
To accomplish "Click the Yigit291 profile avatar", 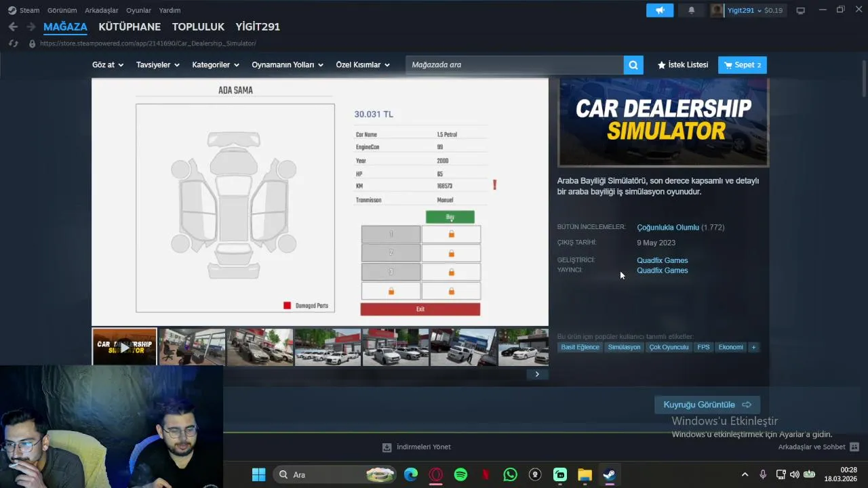I will tap(717, 10).
